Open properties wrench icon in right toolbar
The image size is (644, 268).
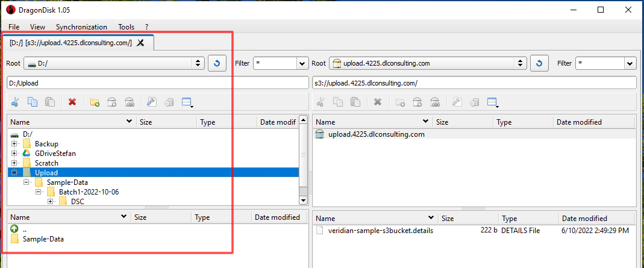coord(457,102)
